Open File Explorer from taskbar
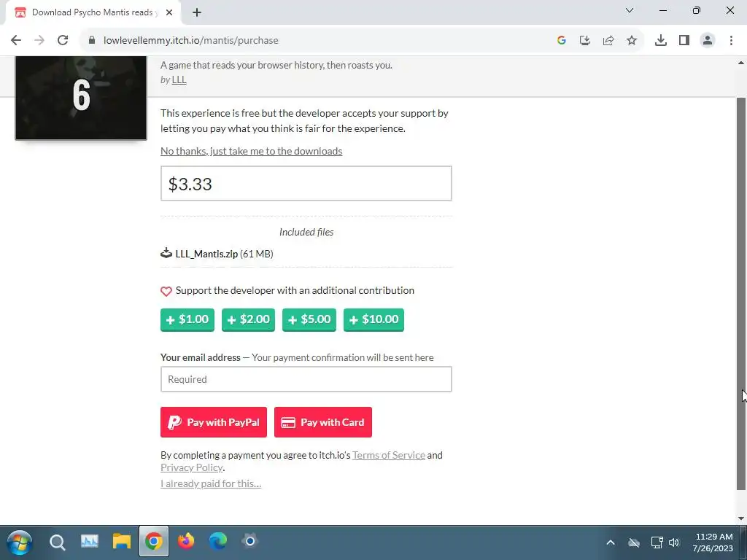The width and height of the screenshot is (747, 560). [122, 542]
